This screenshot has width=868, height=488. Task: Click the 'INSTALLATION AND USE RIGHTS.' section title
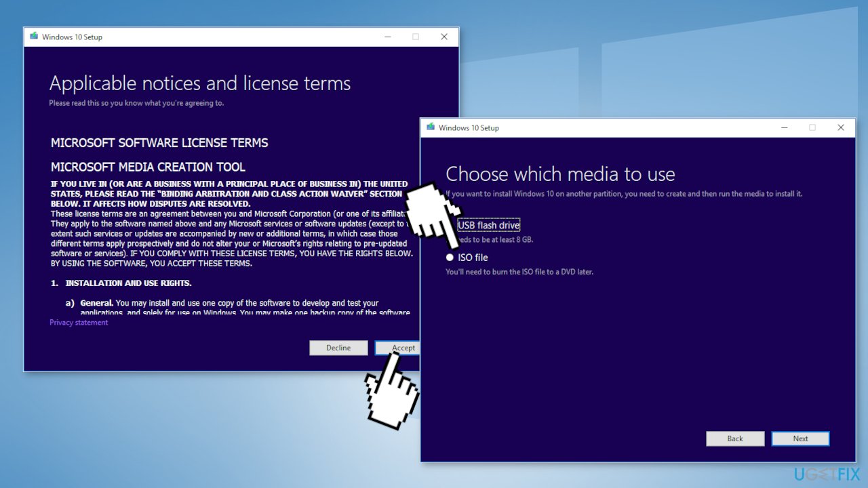click(128, 283)
